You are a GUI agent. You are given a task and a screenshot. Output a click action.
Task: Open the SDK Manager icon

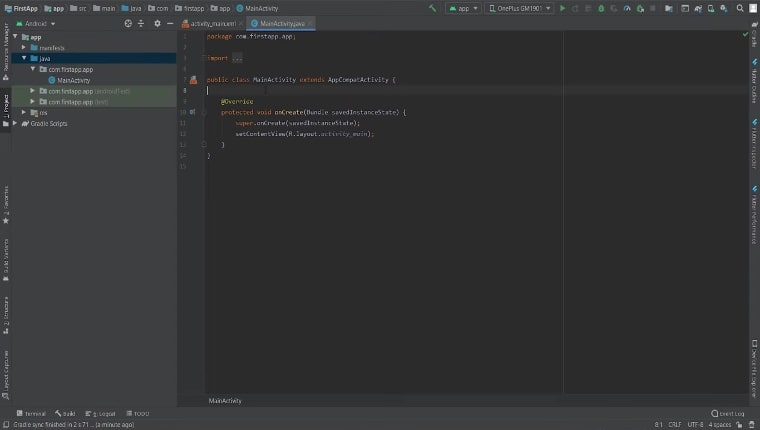click(x=724, y=8)
